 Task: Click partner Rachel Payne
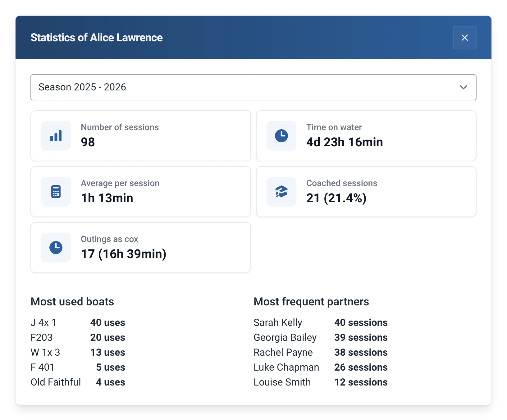tap(283, 352)
